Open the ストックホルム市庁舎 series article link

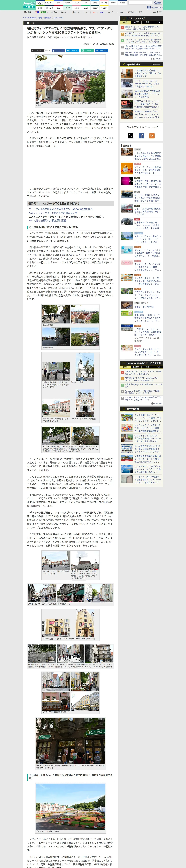(x=60, y=209)
